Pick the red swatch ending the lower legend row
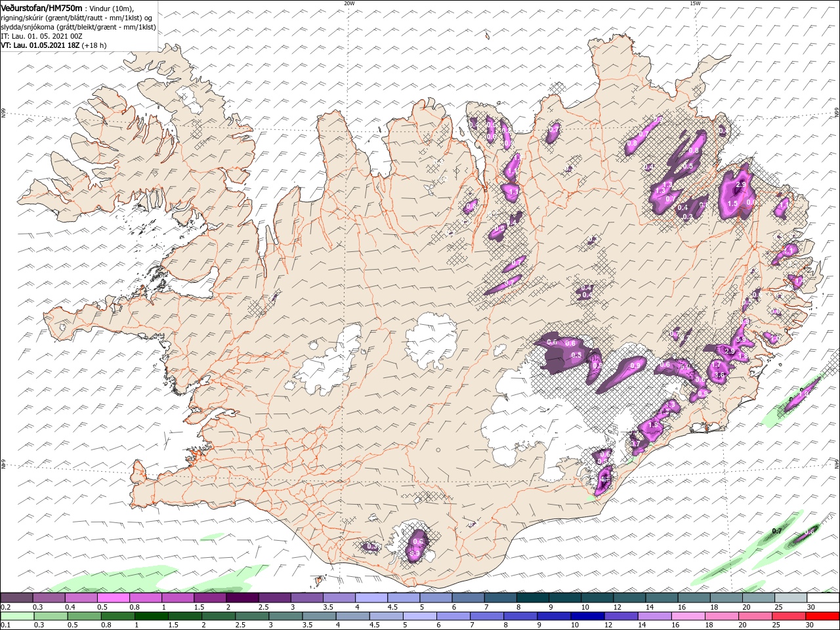Screen dimensions: 840x630 pos(822,616)
